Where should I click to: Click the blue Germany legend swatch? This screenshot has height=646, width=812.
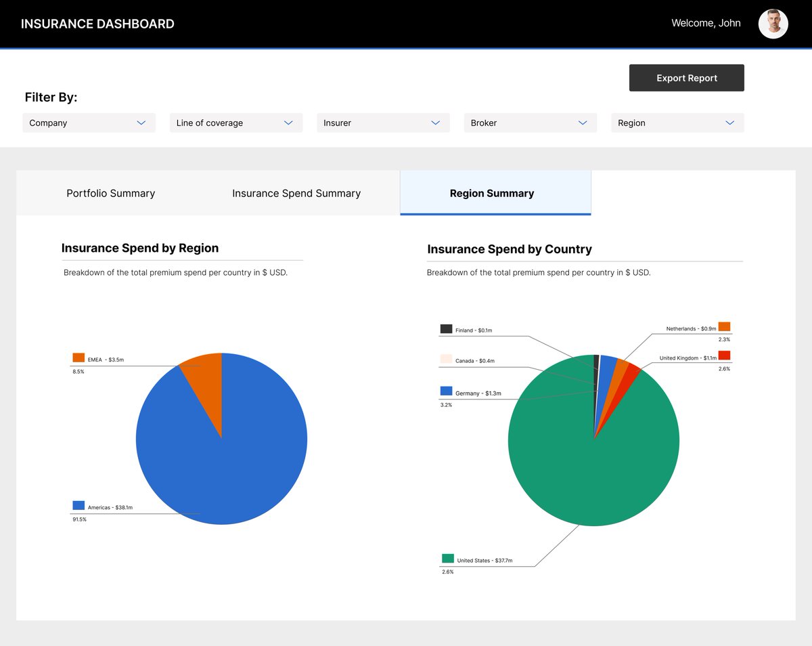click(446, 391)
